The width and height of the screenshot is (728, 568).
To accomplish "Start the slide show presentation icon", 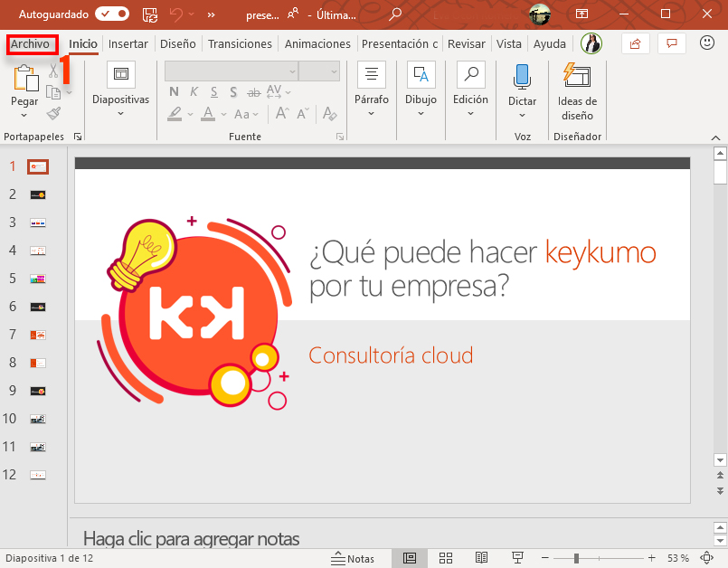I will [517, 558].
